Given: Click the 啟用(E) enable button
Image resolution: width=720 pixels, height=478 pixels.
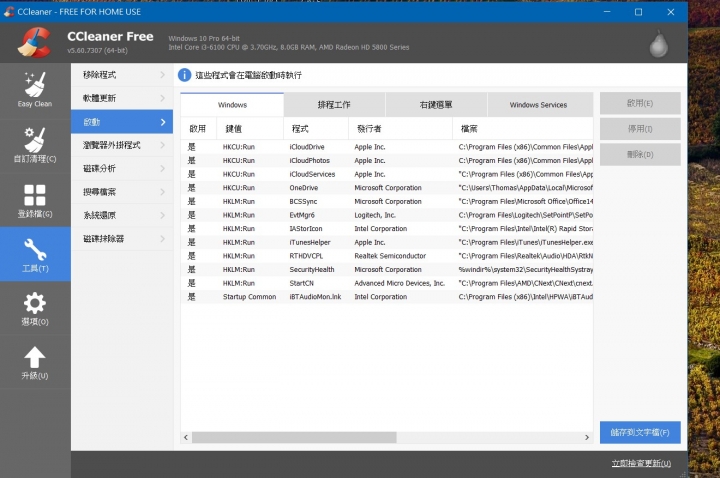Looking at the screenshot, I should (640, 103).
